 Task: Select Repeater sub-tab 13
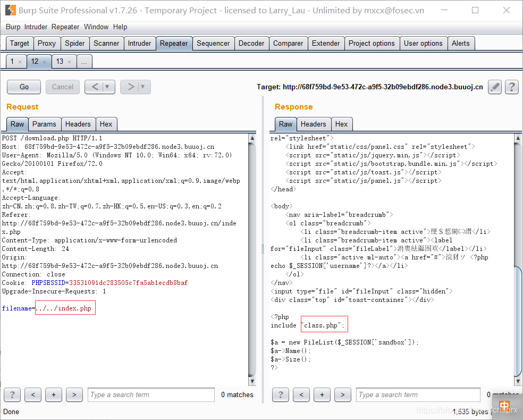tap(60, 62)
